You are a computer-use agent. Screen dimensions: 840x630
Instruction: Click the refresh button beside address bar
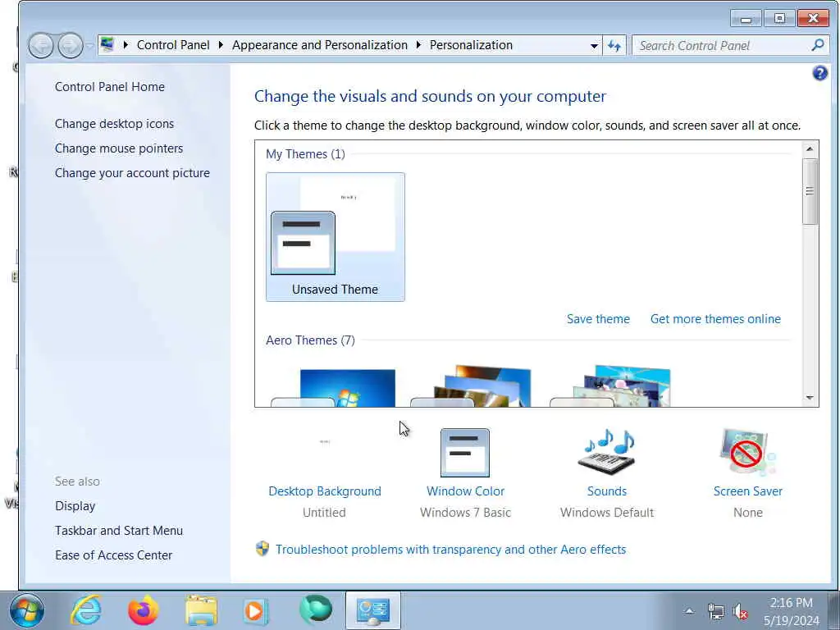pos(614,46)
